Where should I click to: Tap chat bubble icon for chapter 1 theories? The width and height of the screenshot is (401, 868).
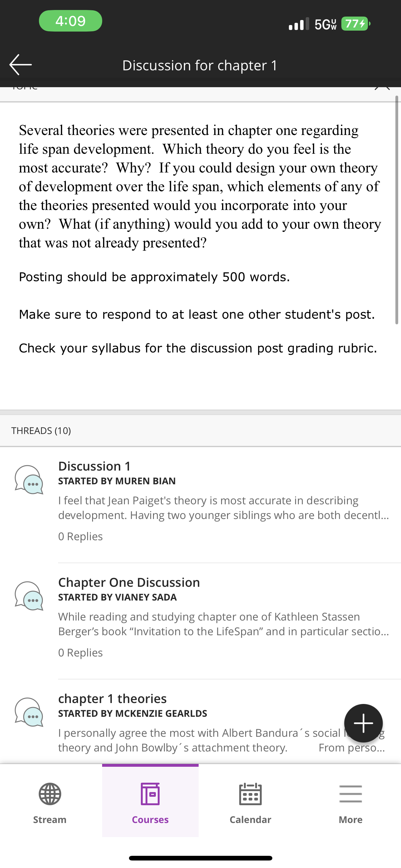29,712
